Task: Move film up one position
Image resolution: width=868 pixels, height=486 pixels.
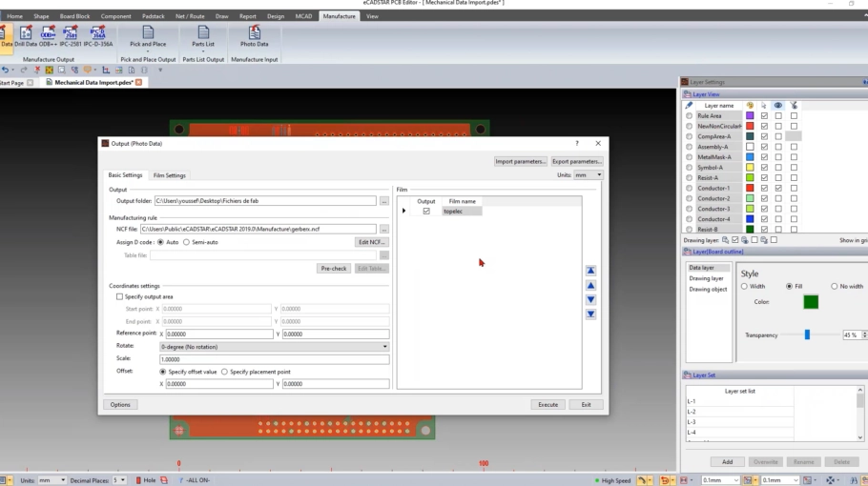Action: pyautogui.click(x=590, y=285)
